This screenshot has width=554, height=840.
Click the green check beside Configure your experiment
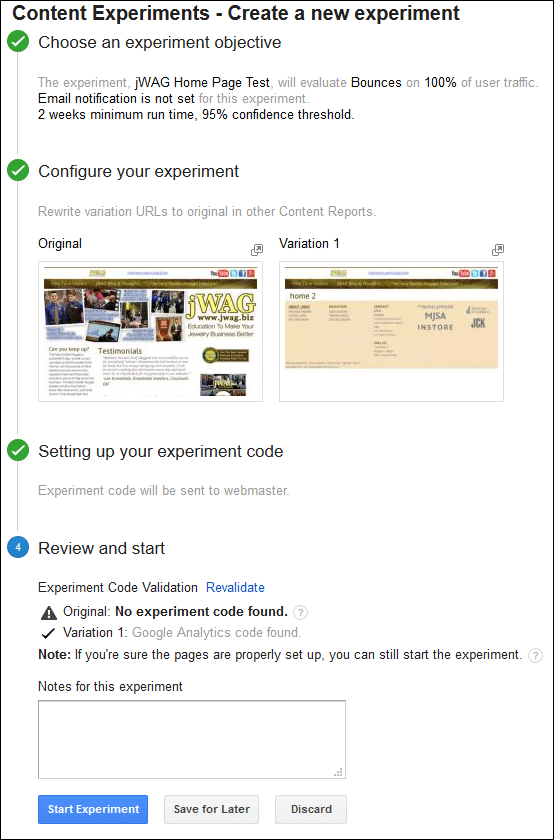(18, 171)
